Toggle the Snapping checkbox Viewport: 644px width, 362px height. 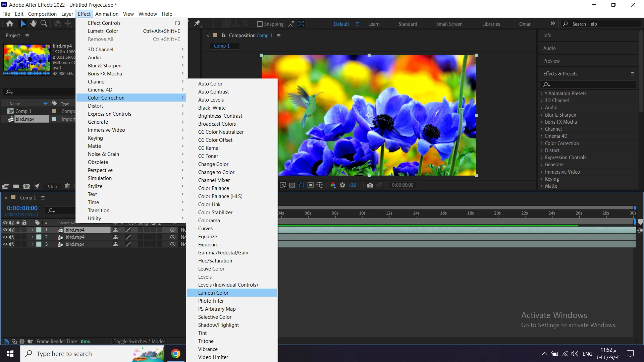pyautogui.click(x=260, y=24)
